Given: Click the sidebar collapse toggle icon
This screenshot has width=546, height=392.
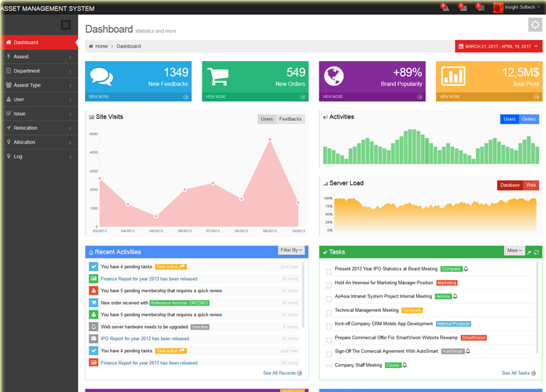Looking at the screenshot, I should [x=66, y=25].
